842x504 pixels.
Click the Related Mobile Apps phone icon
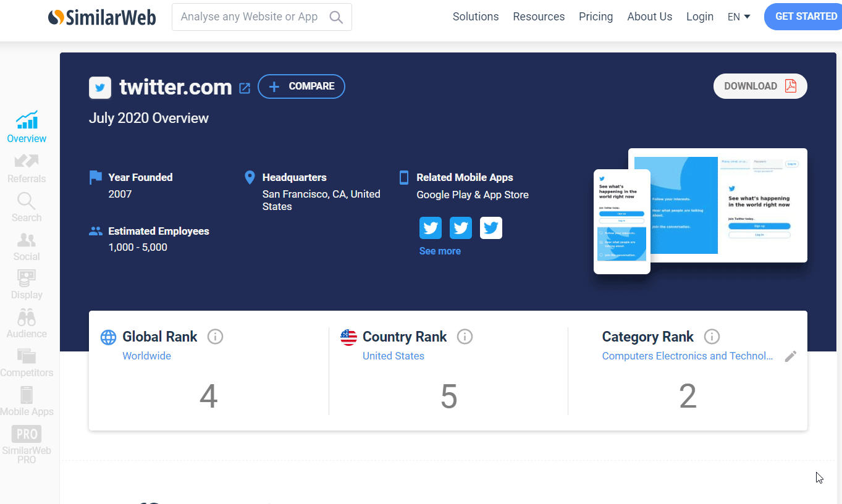click(x=404, y=178)
